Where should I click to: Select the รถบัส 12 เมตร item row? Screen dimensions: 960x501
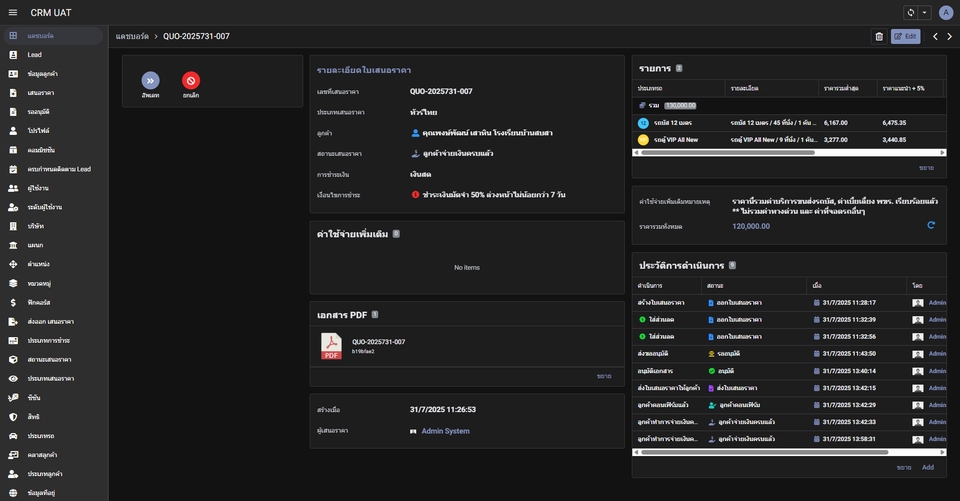click(x=789, y=122)
